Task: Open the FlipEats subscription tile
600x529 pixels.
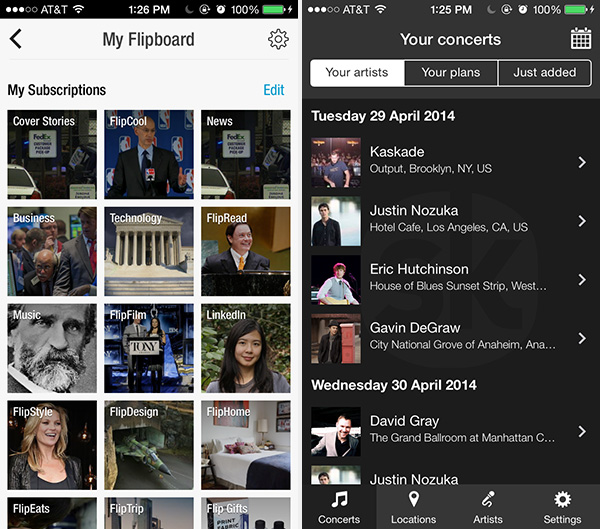Action: coord(52,513)
